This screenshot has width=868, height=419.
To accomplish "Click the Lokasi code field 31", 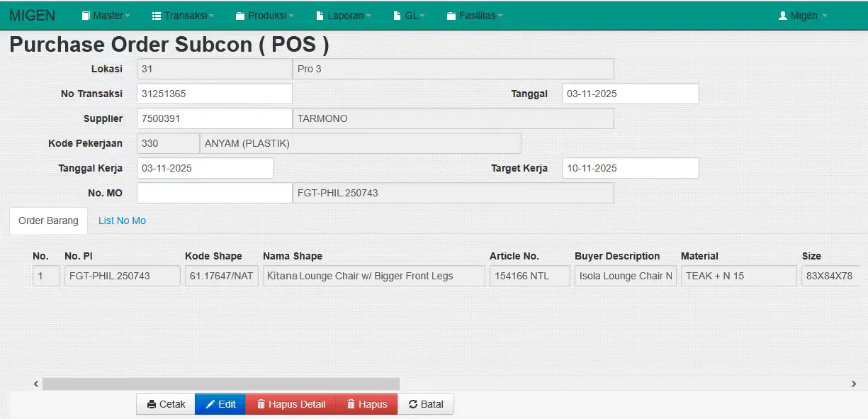I will pyautogui.click(x=215, y=69).
